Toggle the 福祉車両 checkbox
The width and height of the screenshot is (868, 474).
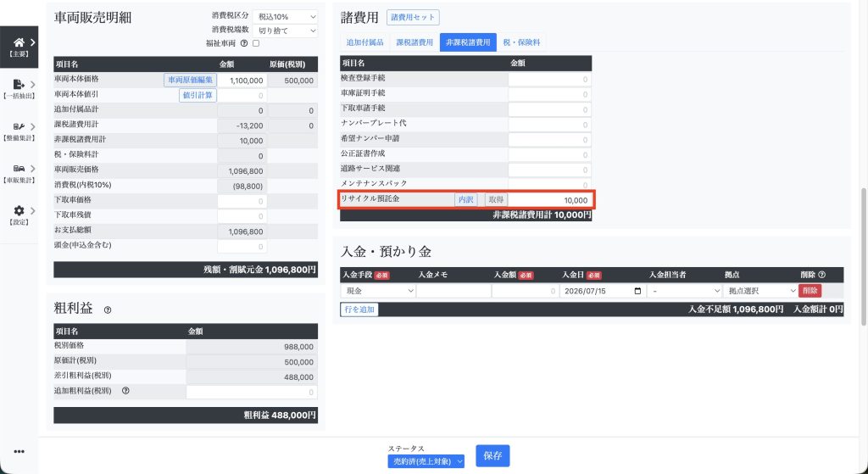(256, 43)
